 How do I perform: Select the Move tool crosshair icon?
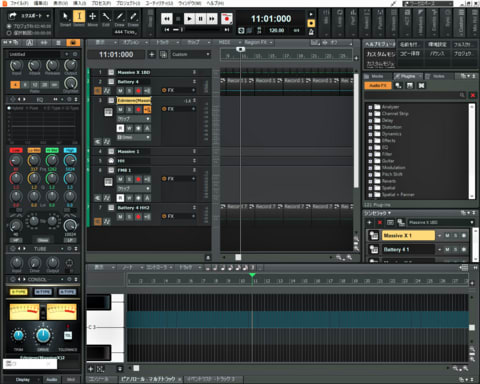point(92,16)
